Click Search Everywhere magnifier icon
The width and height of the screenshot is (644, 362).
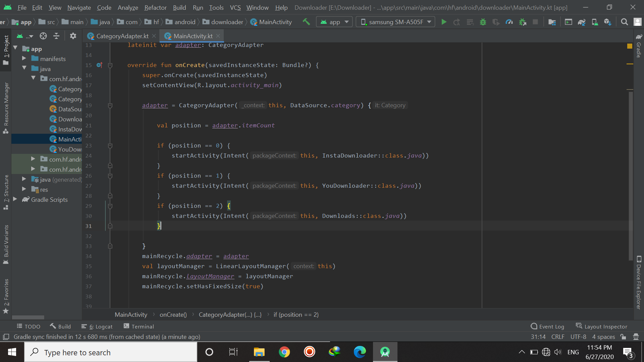625,22
